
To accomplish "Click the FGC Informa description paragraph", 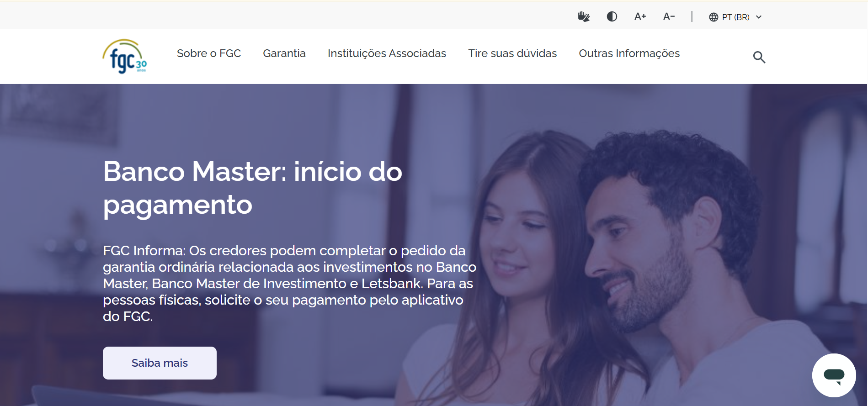I will pos(289,283).
